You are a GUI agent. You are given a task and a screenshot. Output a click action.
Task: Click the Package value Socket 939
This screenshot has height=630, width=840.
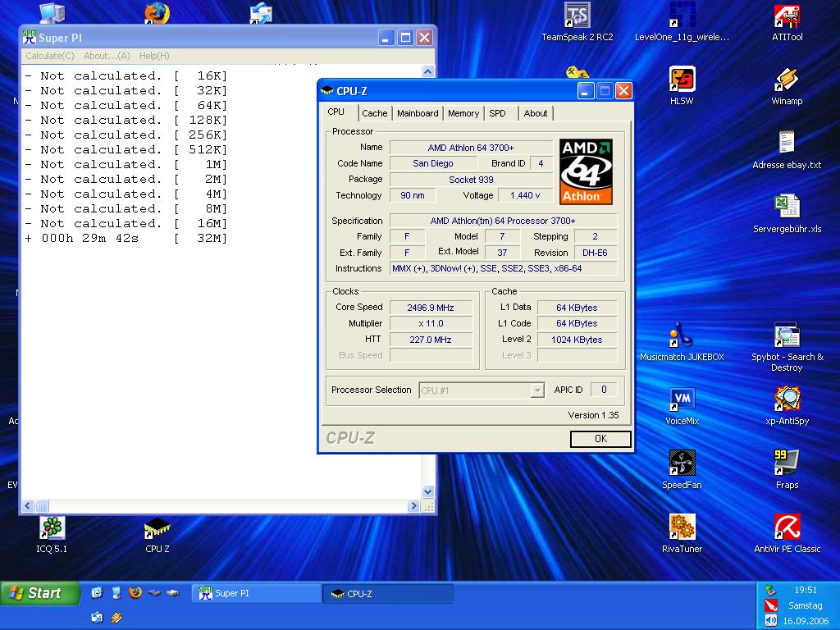pyautogui.click(x=471, y=180)
